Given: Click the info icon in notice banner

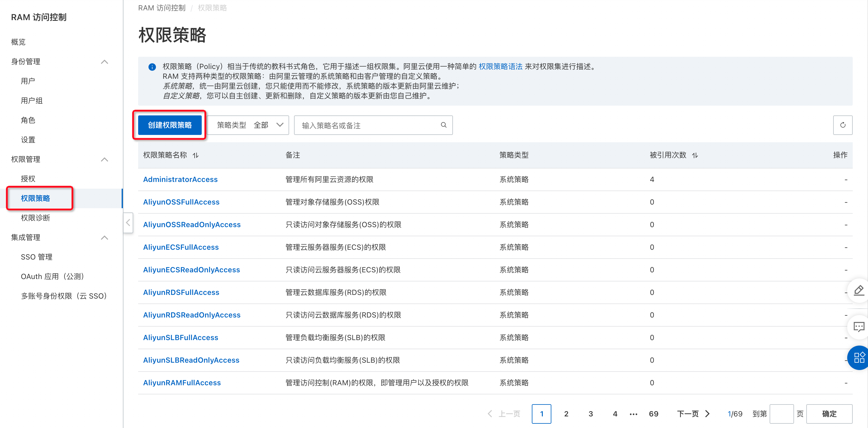Looking at the screenshot, I should [x=152, y=67].
